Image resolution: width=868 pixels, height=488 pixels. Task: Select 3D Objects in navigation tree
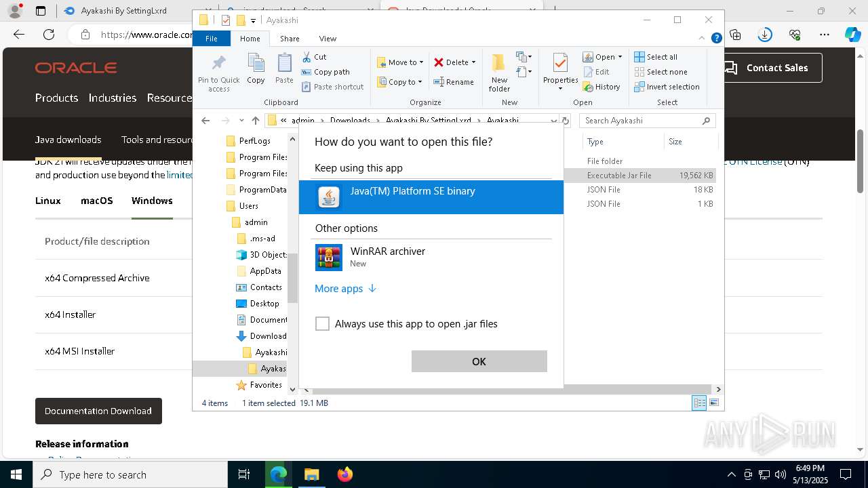[x=268, y=255]
